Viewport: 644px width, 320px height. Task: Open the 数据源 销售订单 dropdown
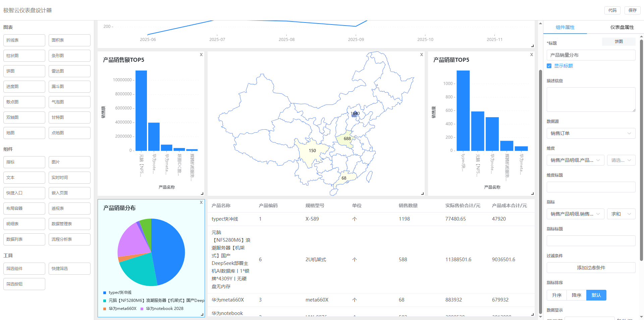point(591,133)
